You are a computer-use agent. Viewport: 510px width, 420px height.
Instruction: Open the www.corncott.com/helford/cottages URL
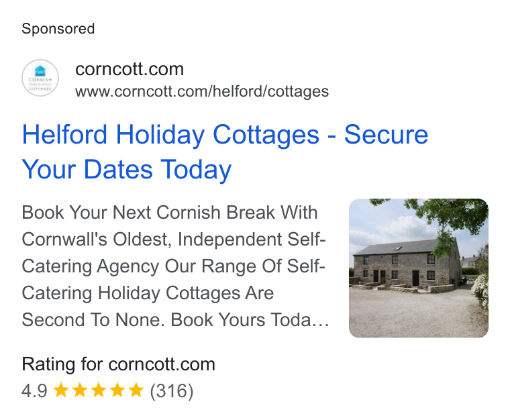pos(202,92)
